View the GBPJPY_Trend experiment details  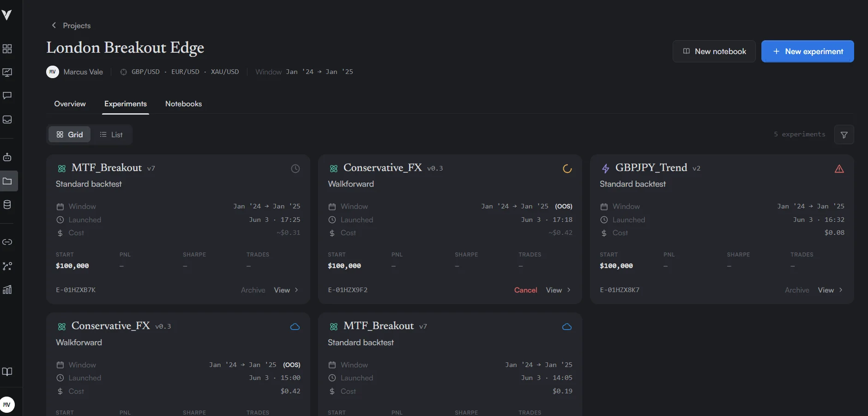point(830,290)
